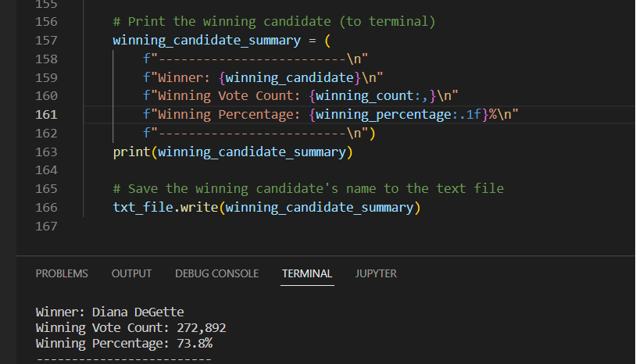Click line number 157 in gutter
636x364 pixels.
46,40
